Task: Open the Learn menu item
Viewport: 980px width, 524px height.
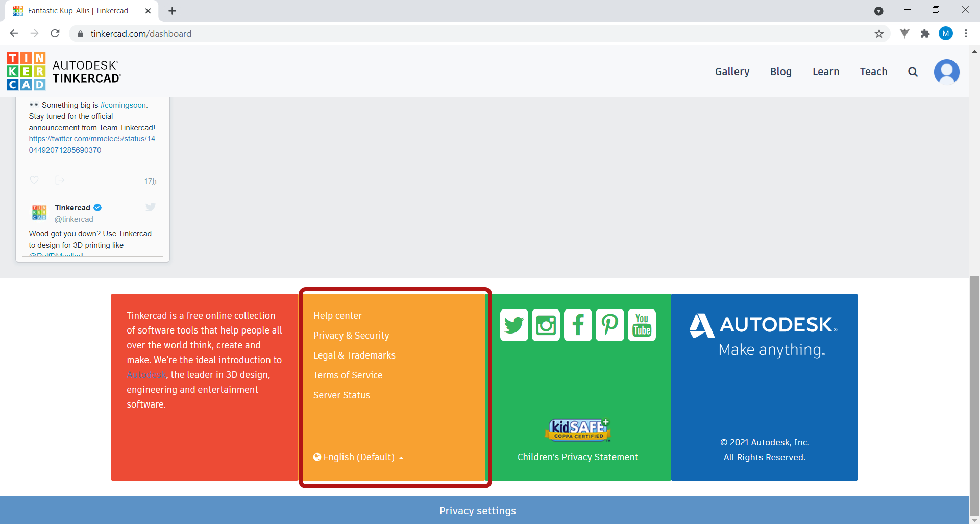Action: tap(826, 72)
